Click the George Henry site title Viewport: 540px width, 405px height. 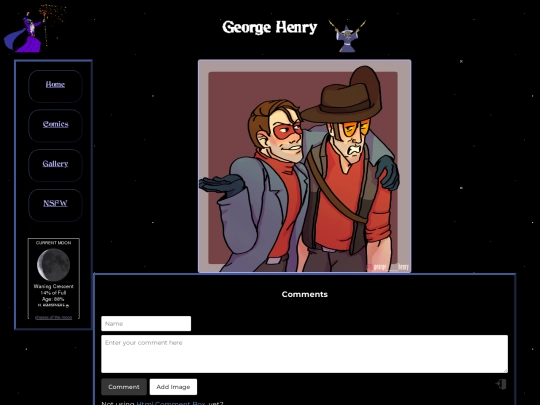click(x=270, y=28)
